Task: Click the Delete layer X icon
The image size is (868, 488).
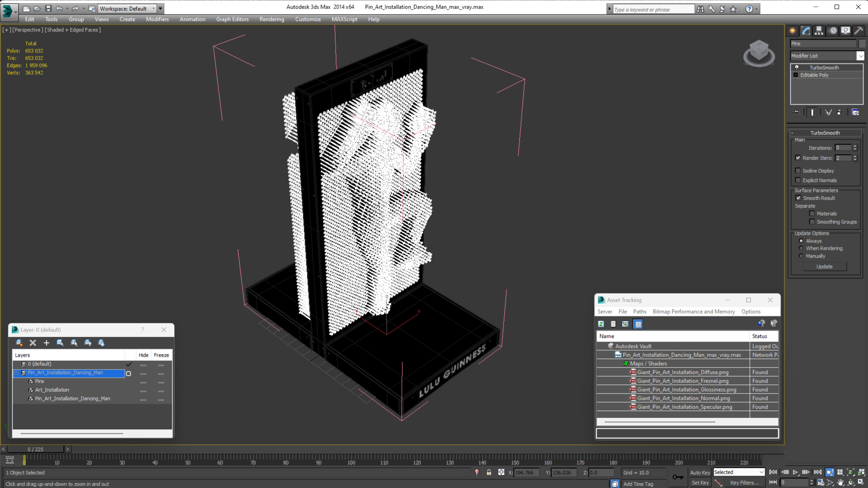Action: [33, 343]
